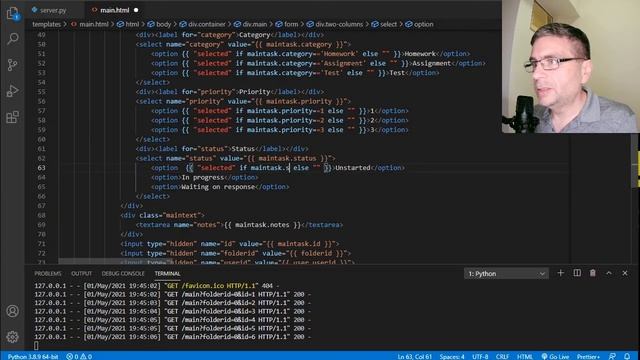Image resolution: width=640 pixels, height=360 pixels.
Task: Click 'Ln 63, Col 61' in status bar
Action: point(415,356)
